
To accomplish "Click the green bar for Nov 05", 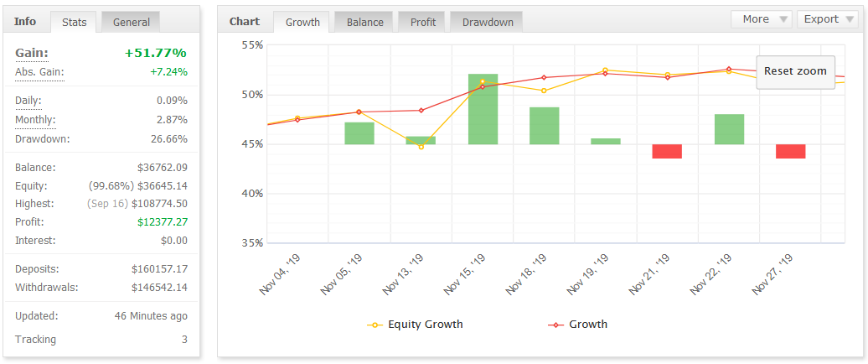I will [359, 133].
